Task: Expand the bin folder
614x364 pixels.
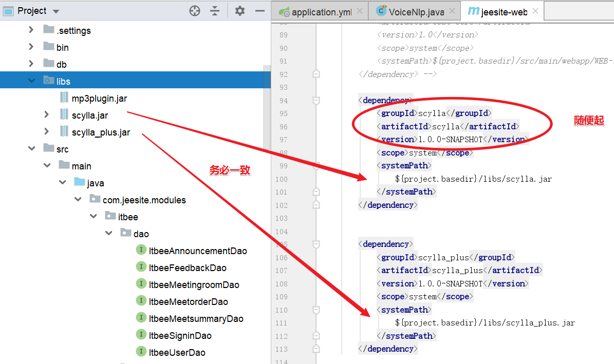Action: click(31, 47)
